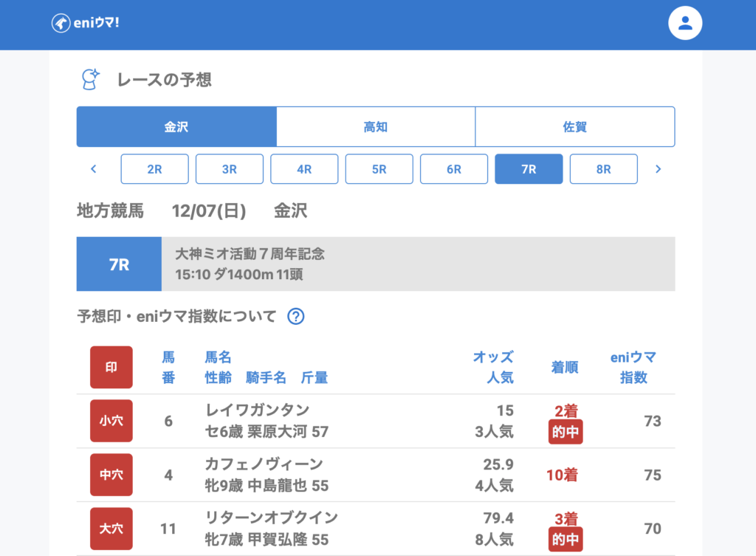The width and height of the screenshot is (756, 556).
Task: Show more races with next arrow
Action: (x=658, y=169)
